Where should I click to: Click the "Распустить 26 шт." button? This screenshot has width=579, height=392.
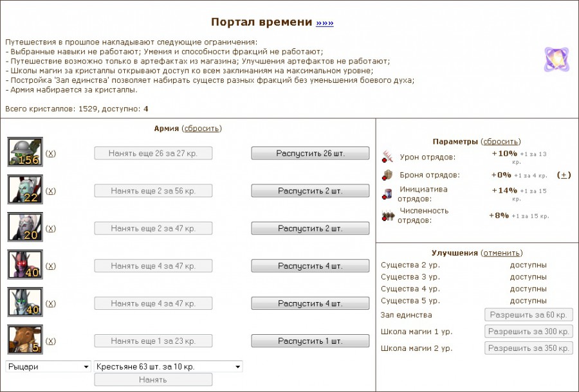point(310,154)
